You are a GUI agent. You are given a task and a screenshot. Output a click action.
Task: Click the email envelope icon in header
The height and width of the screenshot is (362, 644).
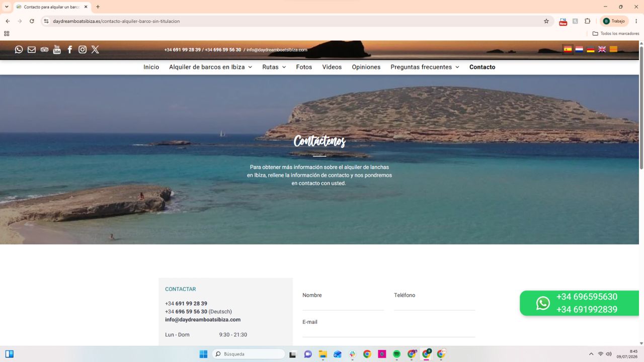click(32, 49)
